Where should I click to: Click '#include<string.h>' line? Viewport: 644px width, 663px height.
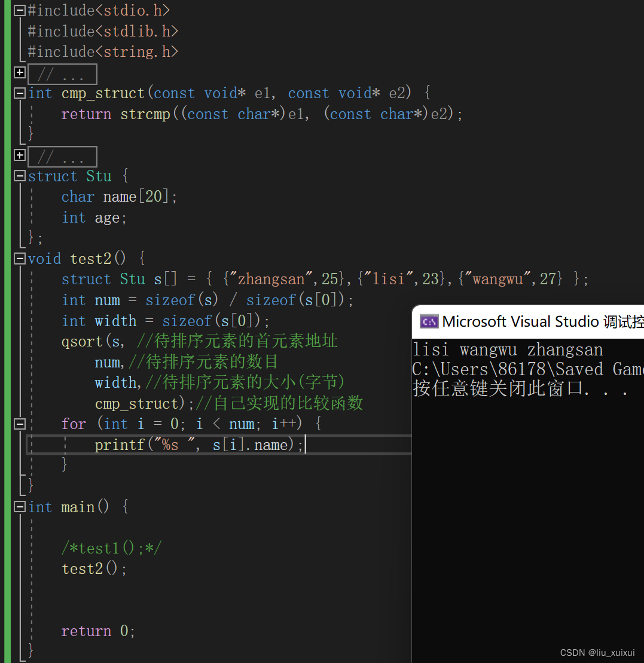pos(103,52)
